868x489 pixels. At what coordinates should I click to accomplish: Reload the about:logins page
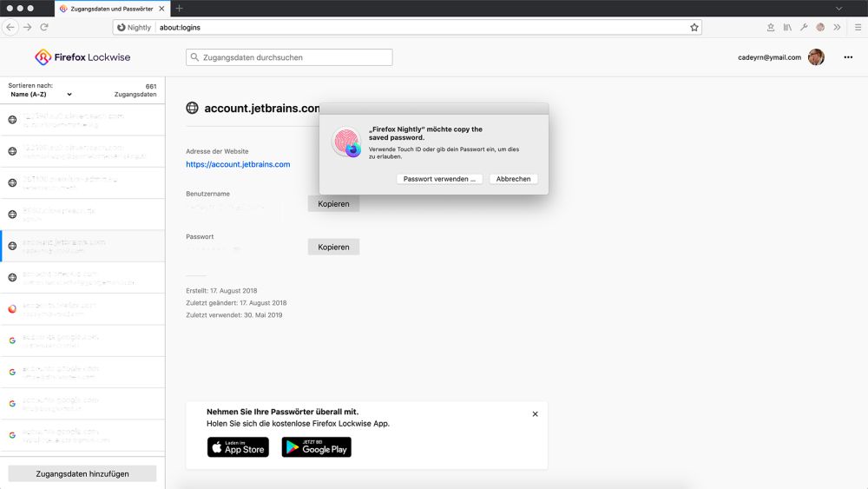click(x=44, y=27)
